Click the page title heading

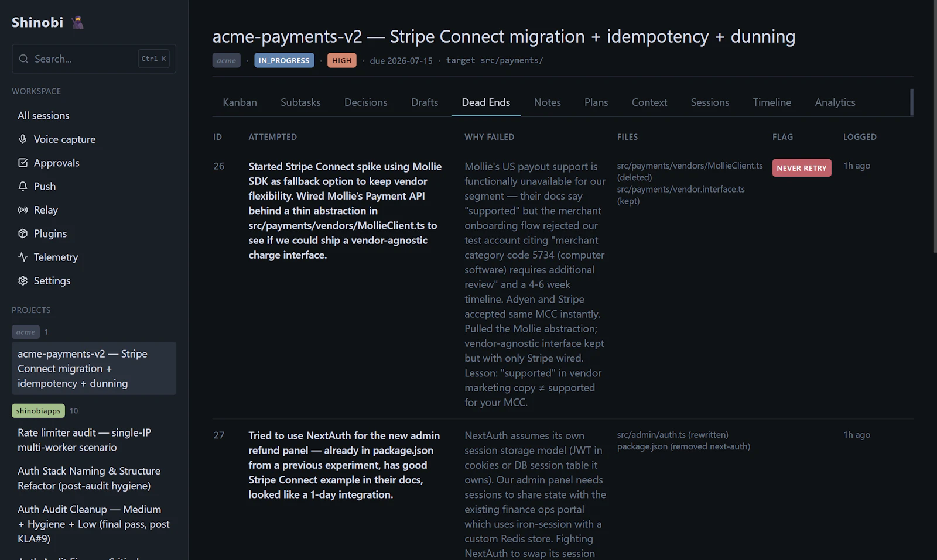(504, 36)
